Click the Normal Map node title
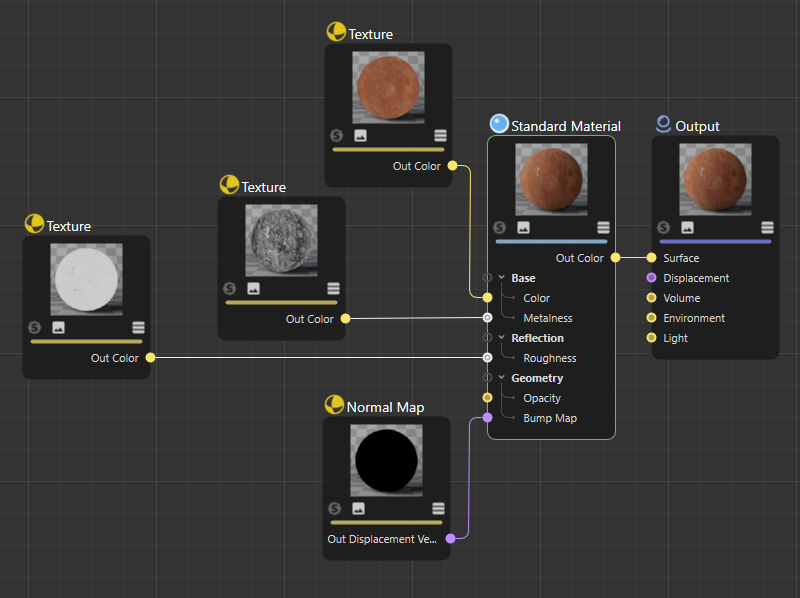 385,407
